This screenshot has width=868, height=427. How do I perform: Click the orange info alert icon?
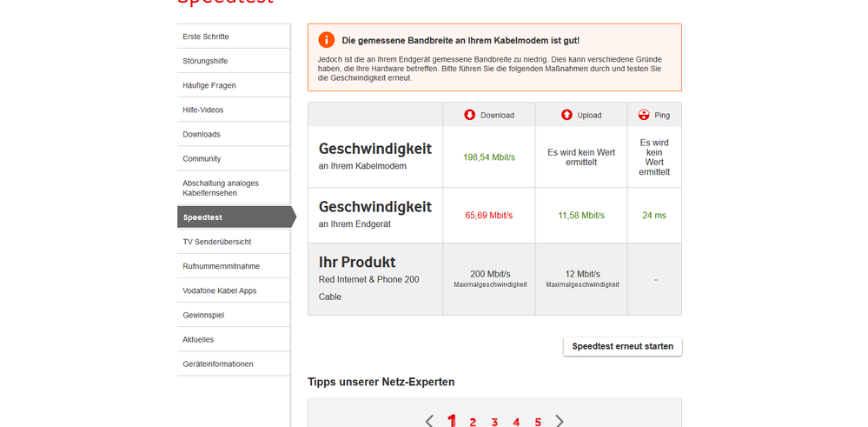326,40
